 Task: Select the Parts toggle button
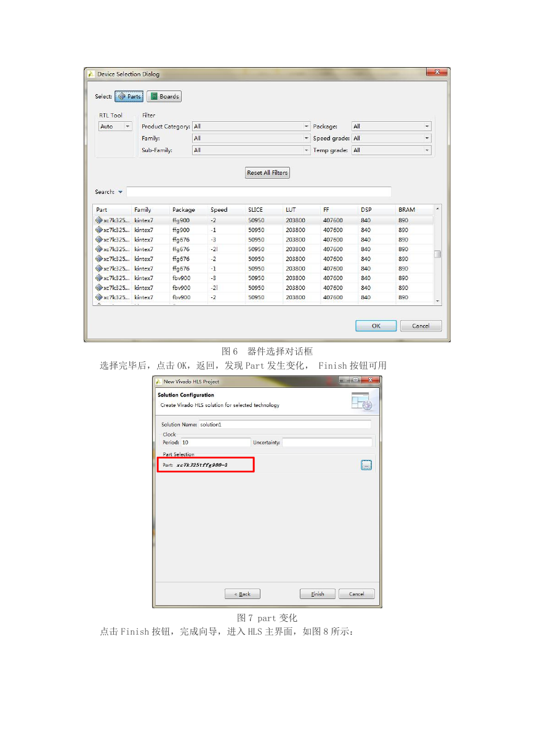click(129, 97)
